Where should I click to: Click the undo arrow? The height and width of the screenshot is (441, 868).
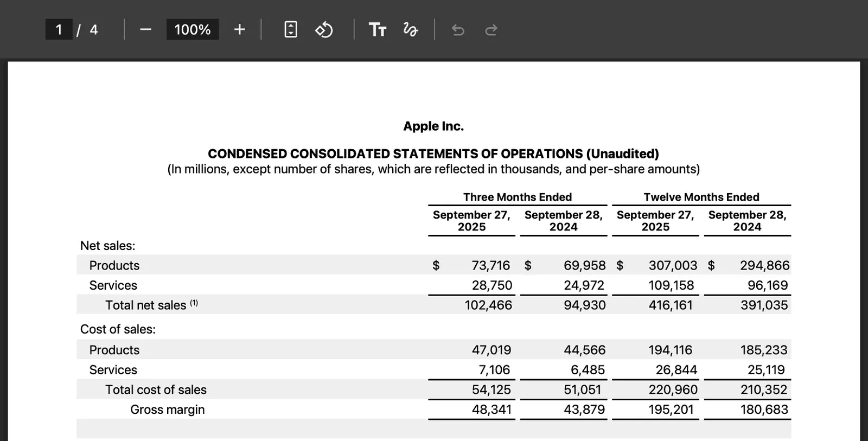[x=458, y=30]
